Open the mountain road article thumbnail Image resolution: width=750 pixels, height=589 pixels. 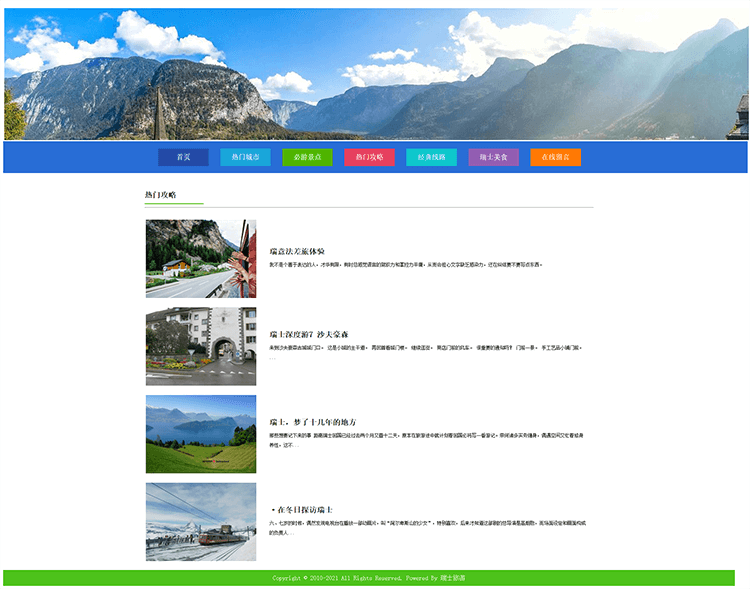pos(200,258)
